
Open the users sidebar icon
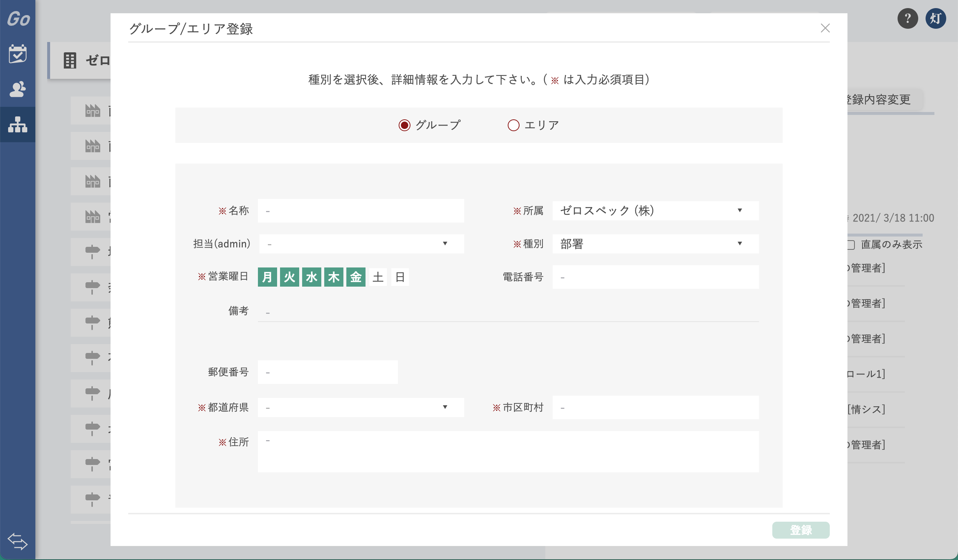coord(17,89)
